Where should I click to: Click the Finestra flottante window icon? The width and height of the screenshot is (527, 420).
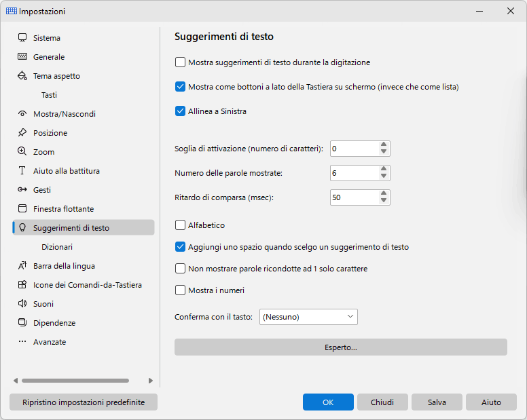click(x=22, y=208)
